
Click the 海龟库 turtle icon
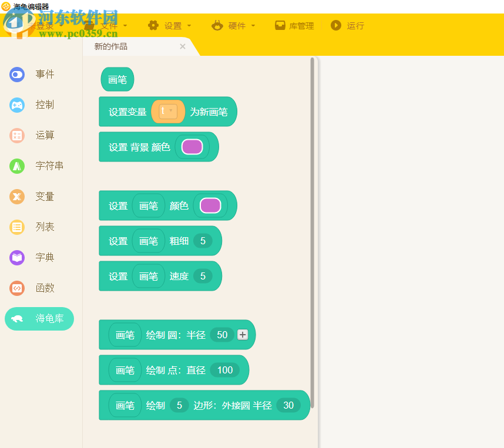(18, 318)
